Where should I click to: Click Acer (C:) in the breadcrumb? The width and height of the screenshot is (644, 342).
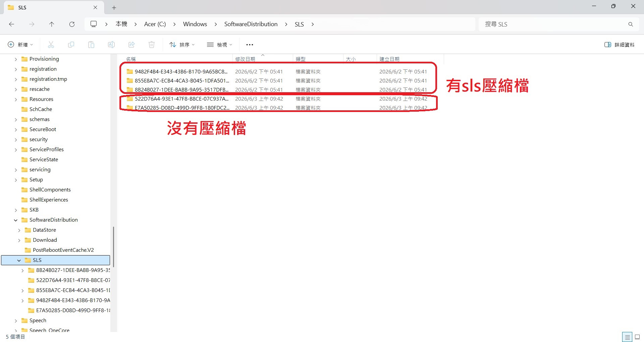point(155,24)
